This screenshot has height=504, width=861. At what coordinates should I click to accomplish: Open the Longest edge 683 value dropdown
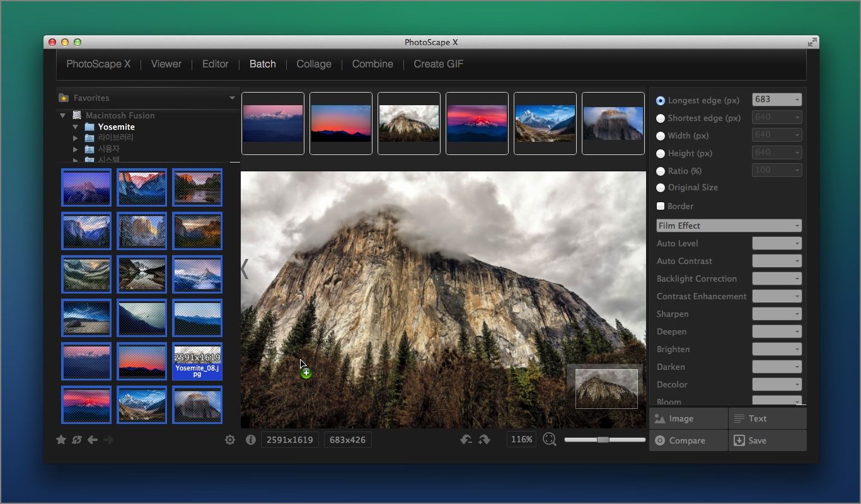coord(777,100)
